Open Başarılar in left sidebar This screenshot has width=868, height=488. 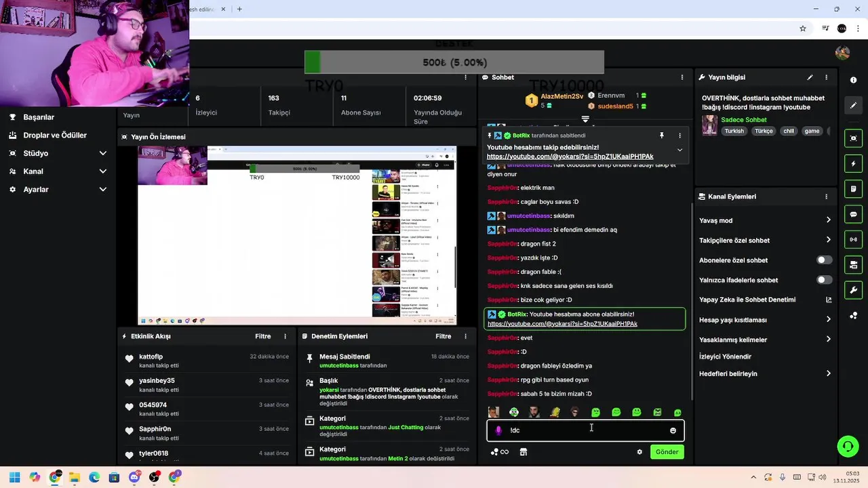pyautogui.click(x=39, y=117)
